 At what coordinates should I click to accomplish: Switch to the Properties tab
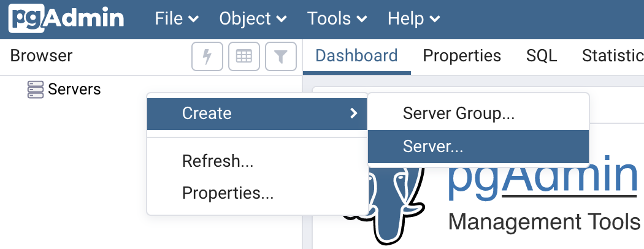click(x=462, y=56)
